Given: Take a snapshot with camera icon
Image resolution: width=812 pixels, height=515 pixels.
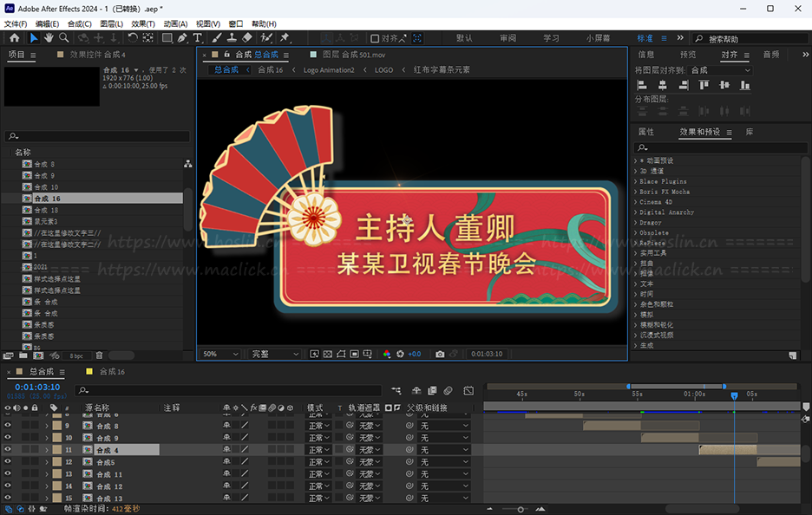Looking at the screenshot, I should tap(441, 355).
